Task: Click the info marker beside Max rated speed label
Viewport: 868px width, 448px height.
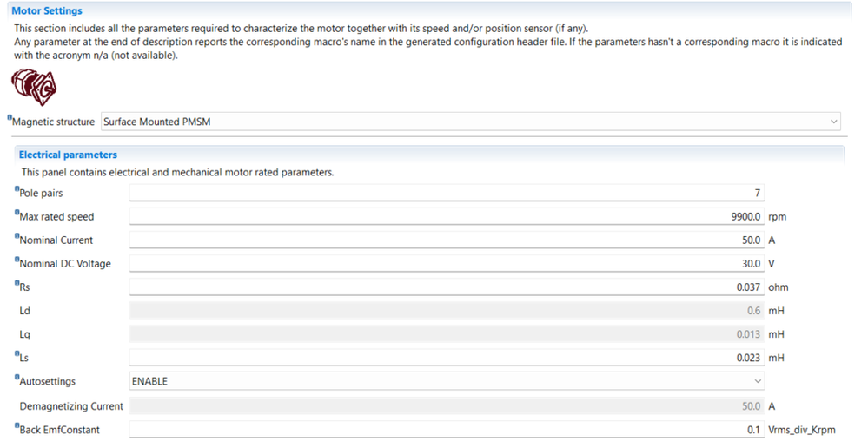Action: pyautogui.click(x=17, y=212)
